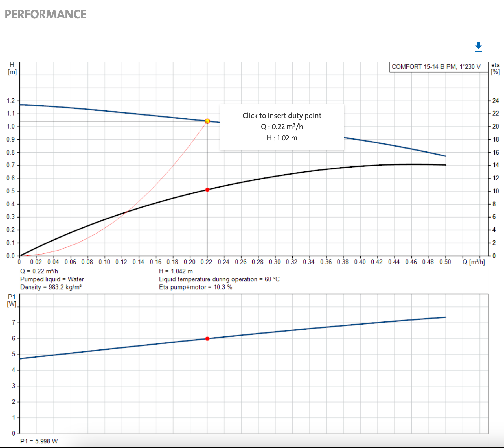Click the blue download chart icon
Viewport: 504px width, 448px height.
pyautogui.click(x=478, y=47)
